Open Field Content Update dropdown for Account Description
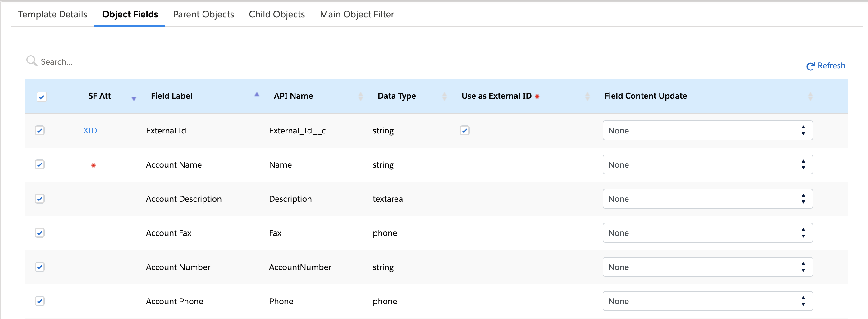 (x=708, y=199)
